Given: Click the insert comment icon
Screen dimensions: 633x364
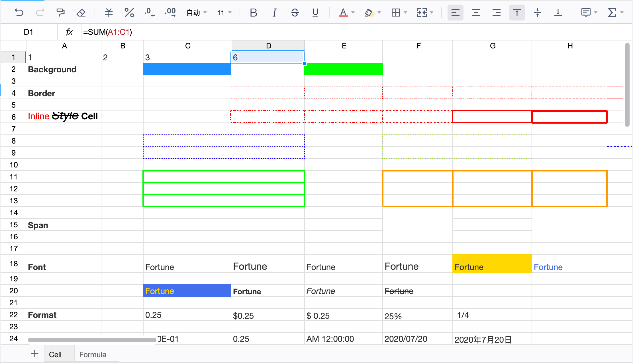Looking at the screenshot, I should [x=586, y=13].
